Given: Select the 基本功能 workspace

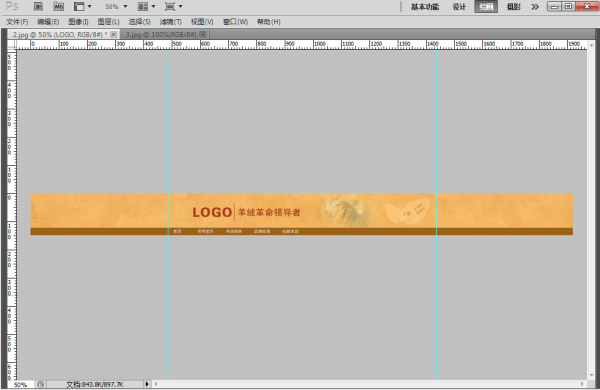Looking at the screenshot, I should pos(425,7).
